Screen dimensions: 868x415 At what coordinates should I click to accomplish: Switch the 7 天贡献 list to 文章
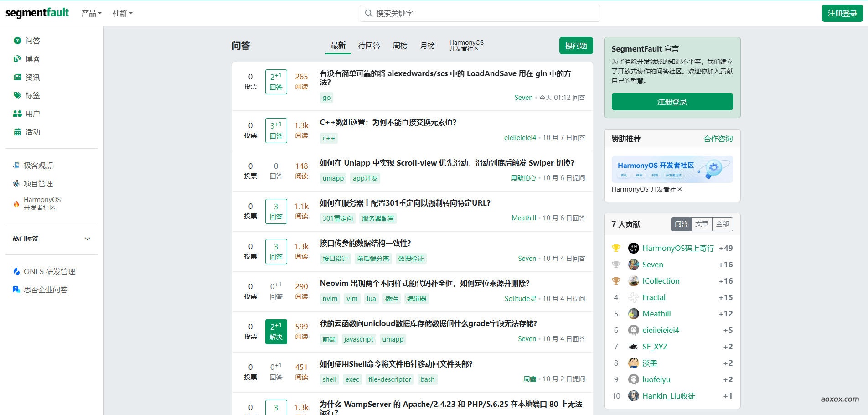[x=702, y=224]
